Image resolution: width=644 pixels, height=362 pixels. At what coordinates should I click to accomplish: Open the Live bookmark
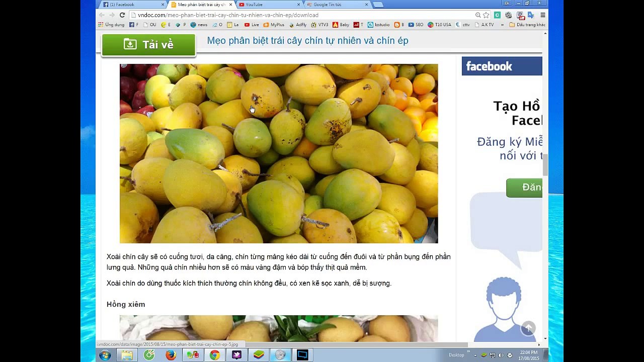(x=252, y=25)
